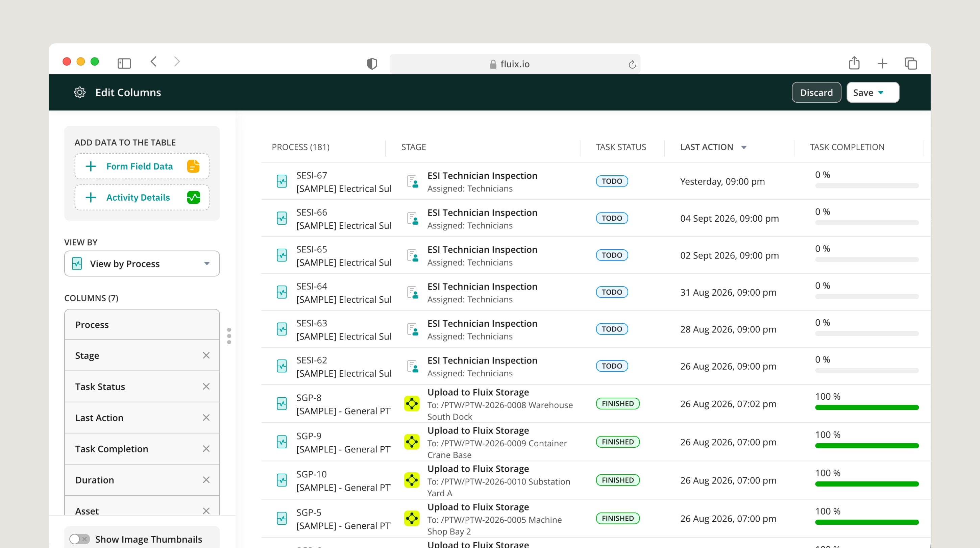Click the assigned-user stage icon in SESI-63 row
This screenshot has height=548, width=980.
412,329
